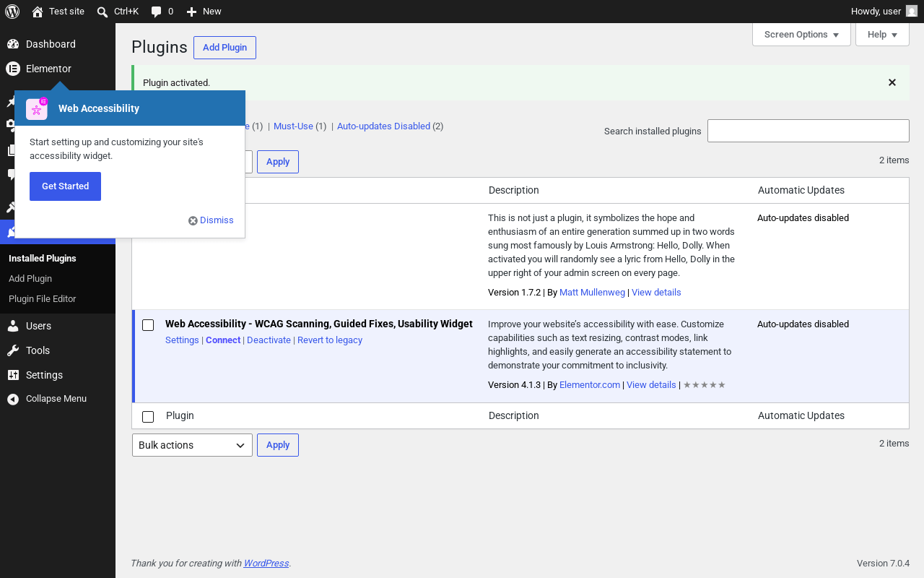Dismiss the Plugin activated notice
Viewport: 924px width, 578px height.
[892, 82]
